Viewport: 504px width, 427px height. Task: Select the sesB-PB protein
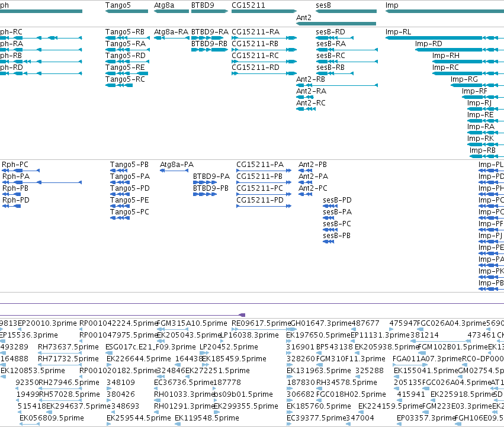(x=329, y=242)
